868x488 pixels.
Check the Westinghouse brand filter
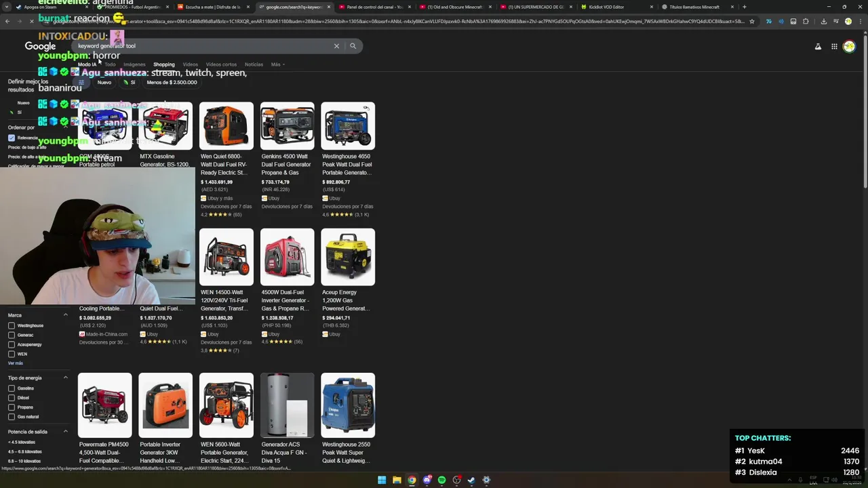click(x=12, y=325)
